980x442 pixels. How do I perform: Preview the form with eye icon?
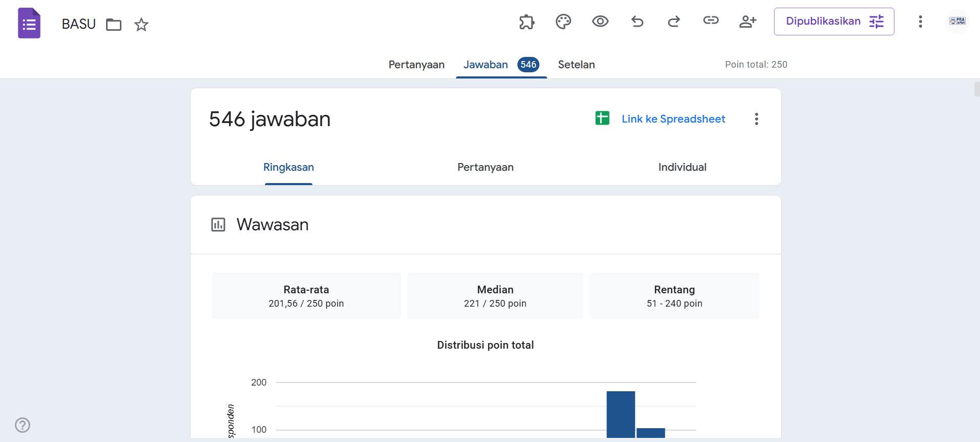pos(600,22)
